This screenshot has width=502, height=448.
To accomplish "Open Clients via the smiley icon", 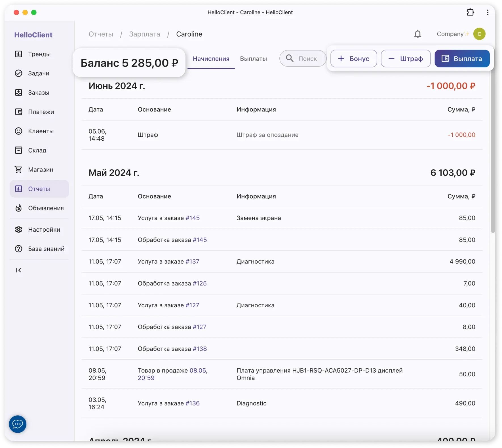I will pos(18,131).
